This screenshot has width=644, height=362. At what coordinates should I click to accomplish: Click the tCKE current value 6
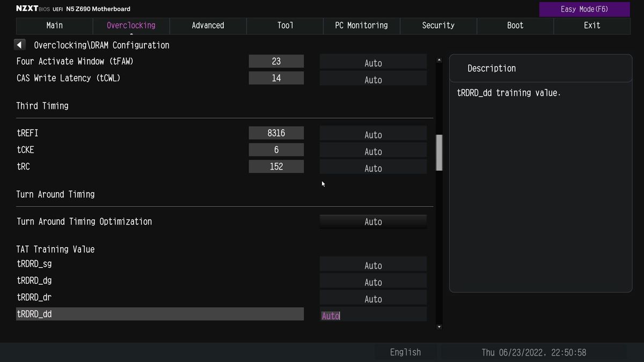coord(276,150)
